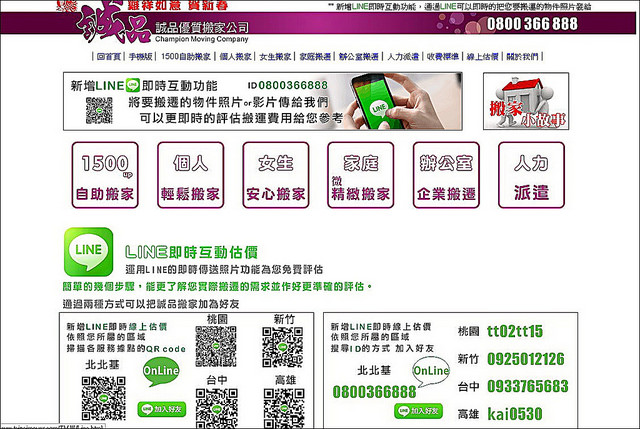Click the 加入好友 button in right panel
640x429 pixels.
(x=420, y=410)
